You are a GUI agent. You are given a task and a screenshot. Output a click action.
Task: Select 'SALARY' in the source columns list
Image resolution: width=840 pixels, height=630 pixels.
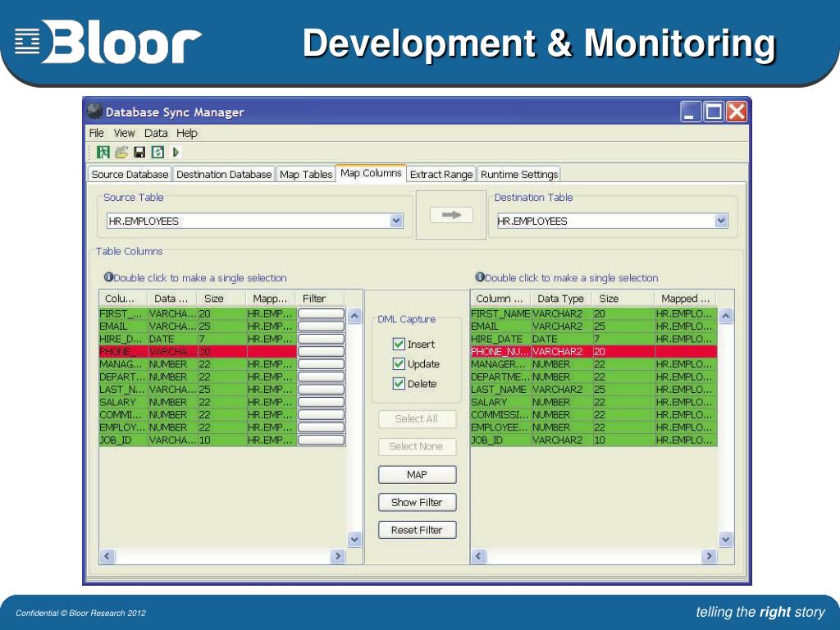pos(124,402)
